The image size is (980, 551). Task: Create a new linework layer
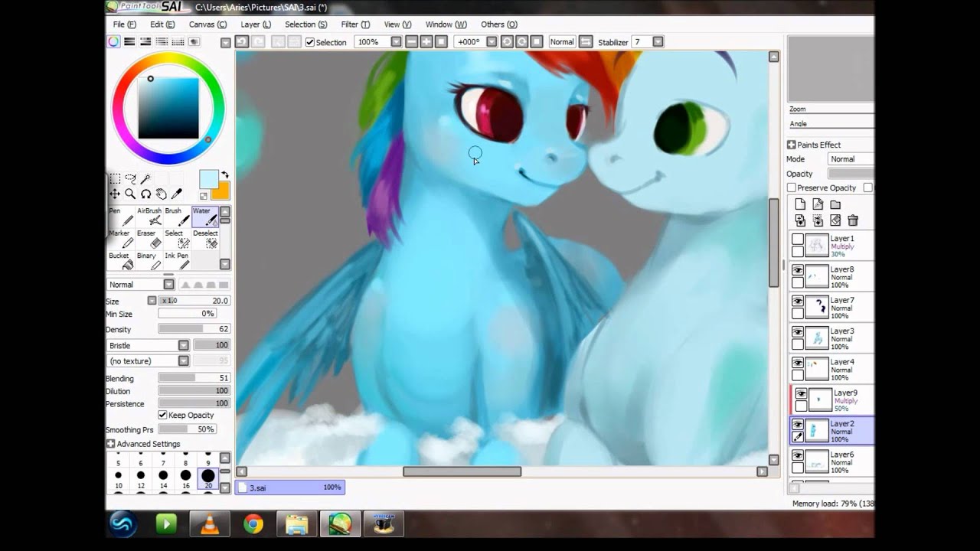818,204
